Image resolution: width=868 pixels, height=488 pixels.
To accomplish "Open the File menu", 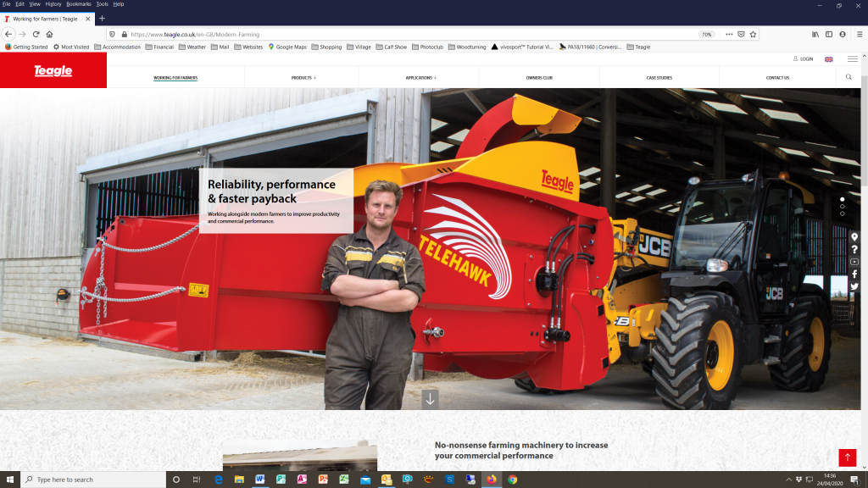I will [x=7, y=4].
